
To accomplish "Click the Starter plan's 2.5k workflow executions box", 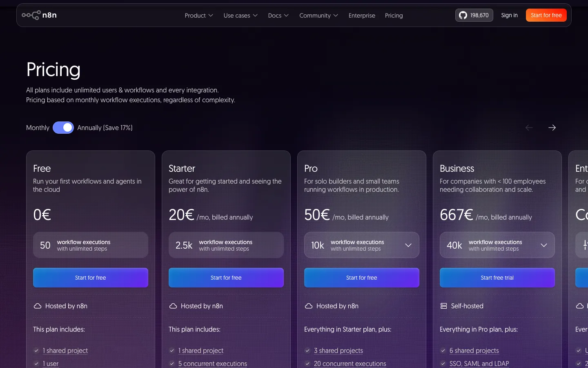I will 226,245.
